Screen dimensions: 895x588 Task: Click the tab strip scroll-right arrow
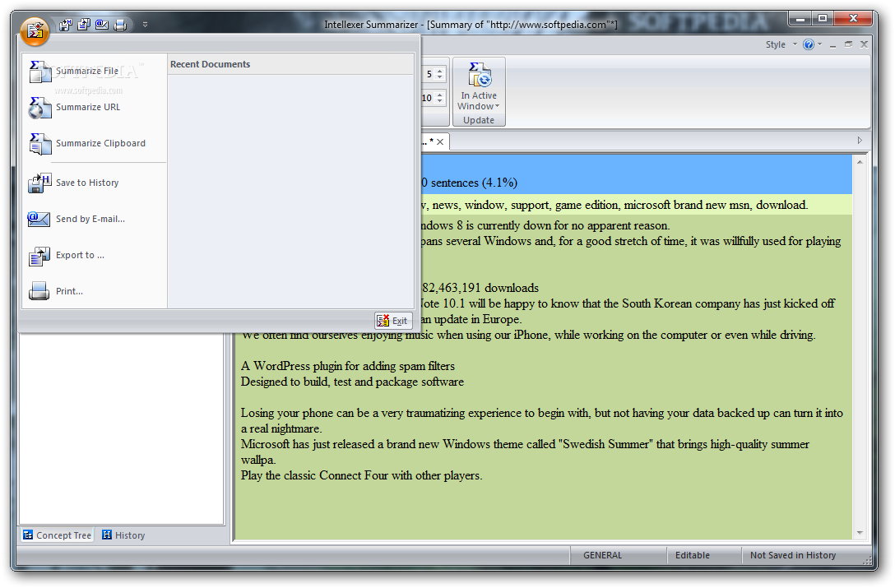(860, 141)
